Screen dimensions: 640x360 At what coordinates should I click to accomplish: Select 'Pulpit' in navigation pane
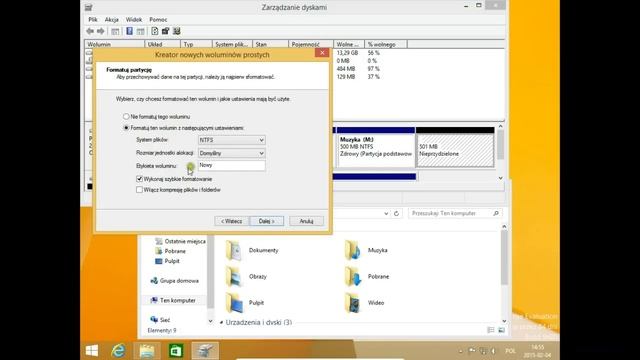click(167, 261)
